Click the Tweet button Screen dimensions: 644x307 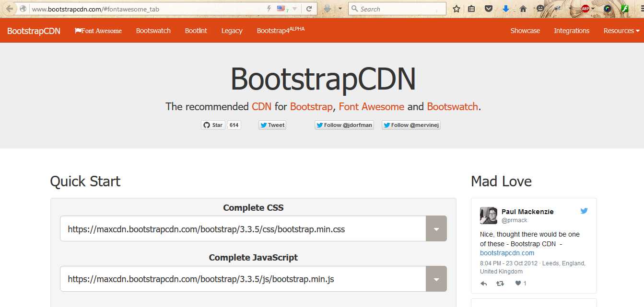coord(272,125)
